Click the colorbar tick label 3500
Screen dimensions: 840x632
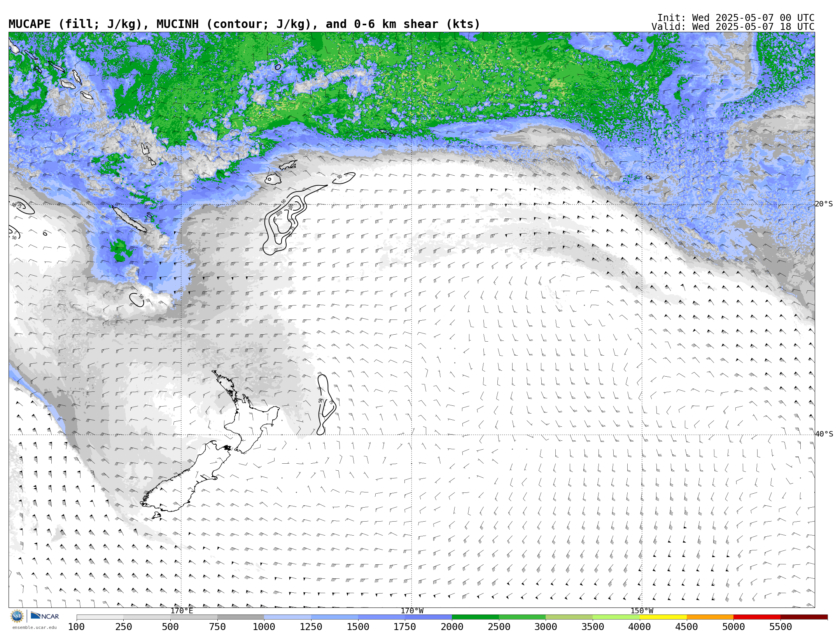[593, 627]
